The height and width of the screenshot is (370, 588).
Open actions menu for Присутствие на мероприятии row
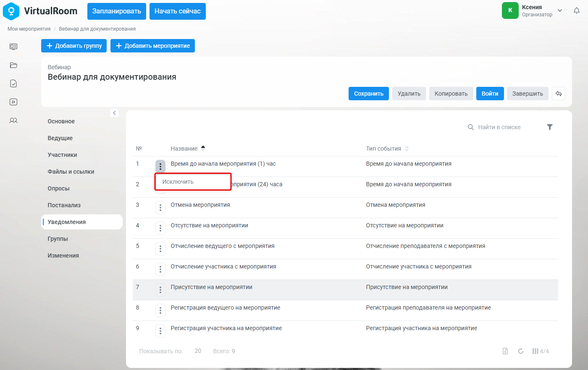[x=160, y=290]
